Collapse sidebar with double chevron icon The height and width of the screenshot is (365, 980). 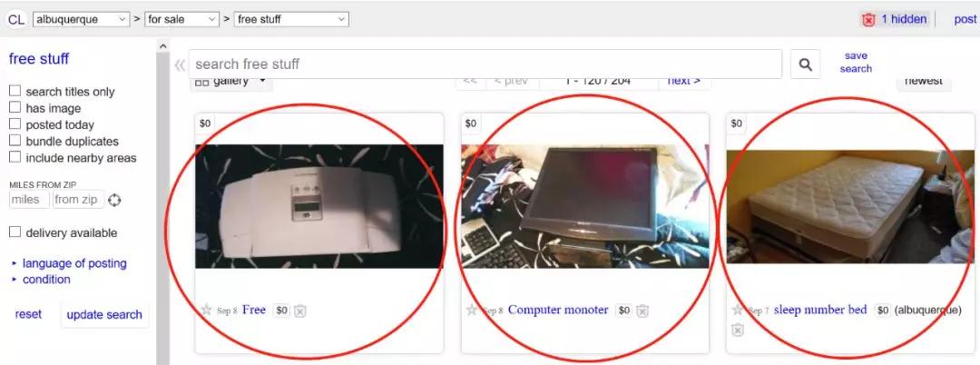coord(180,64)
